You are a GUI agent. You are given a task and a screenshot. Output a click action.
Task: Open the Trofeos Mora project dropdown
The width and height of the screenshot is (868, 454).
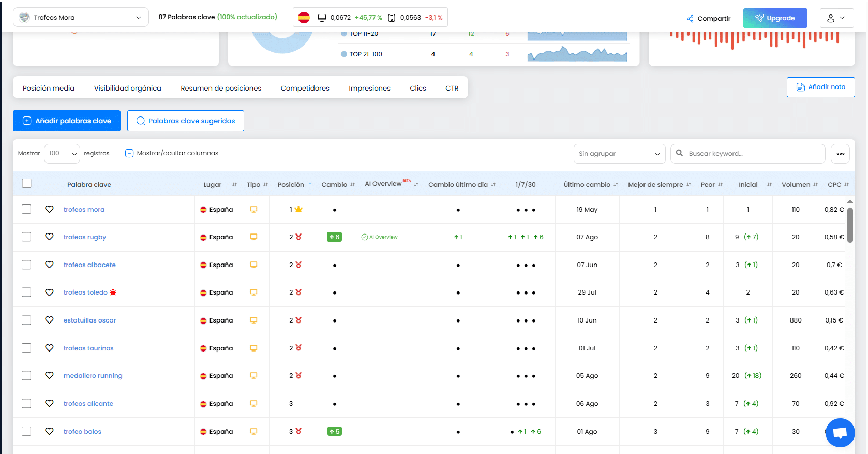(81, 18)
